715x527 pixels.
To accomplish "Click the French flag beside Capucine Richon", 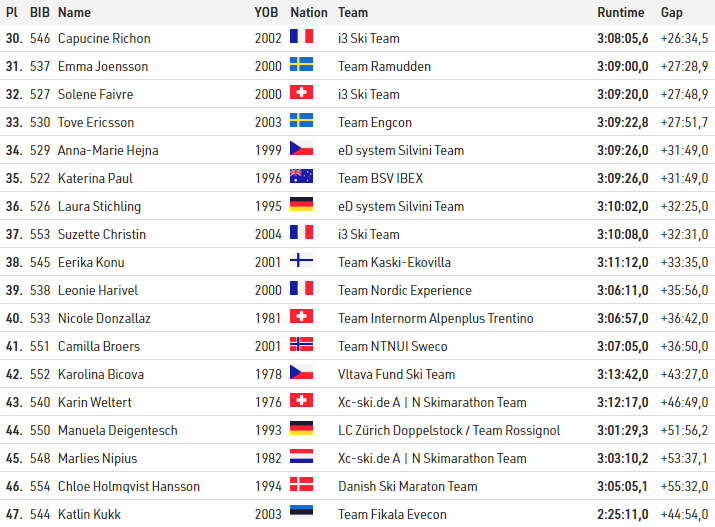I will pos(301,38).
